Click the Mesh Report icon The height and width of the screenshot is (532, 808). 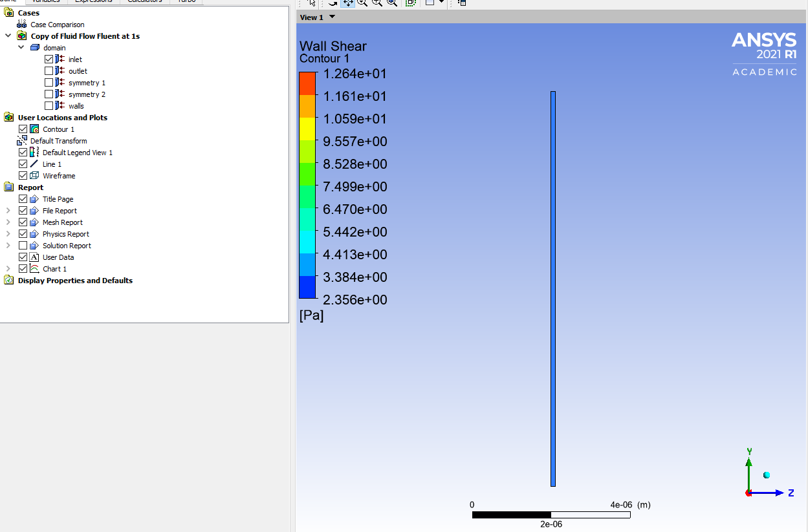coord(35,222)
